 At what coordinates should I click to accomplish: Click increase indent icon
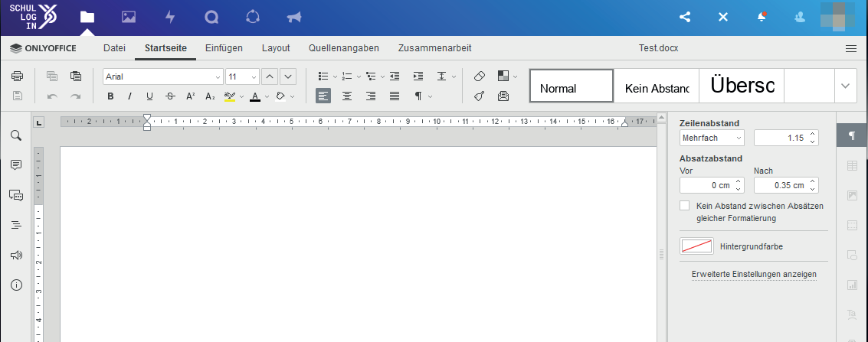[418, 77]
